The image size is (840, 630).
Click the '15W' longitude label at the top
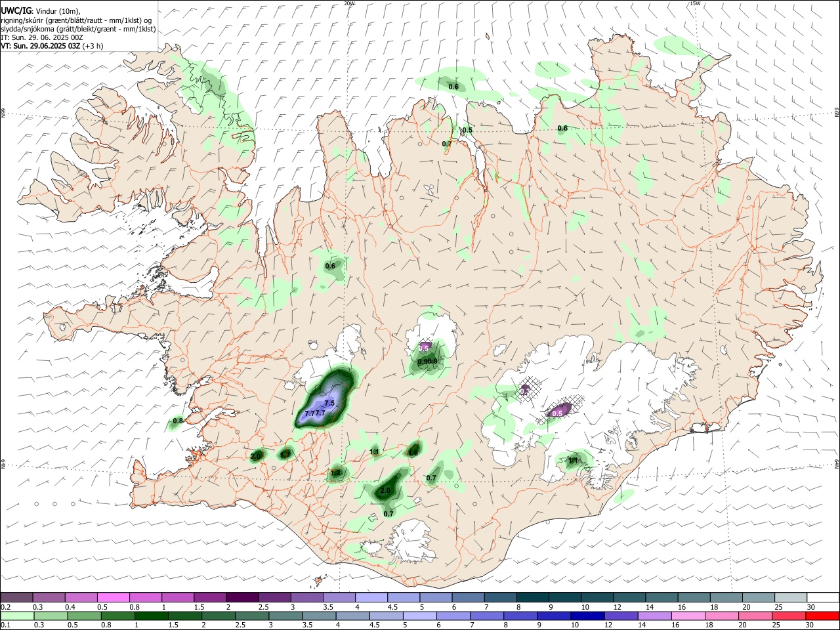(x=695, y=3)
